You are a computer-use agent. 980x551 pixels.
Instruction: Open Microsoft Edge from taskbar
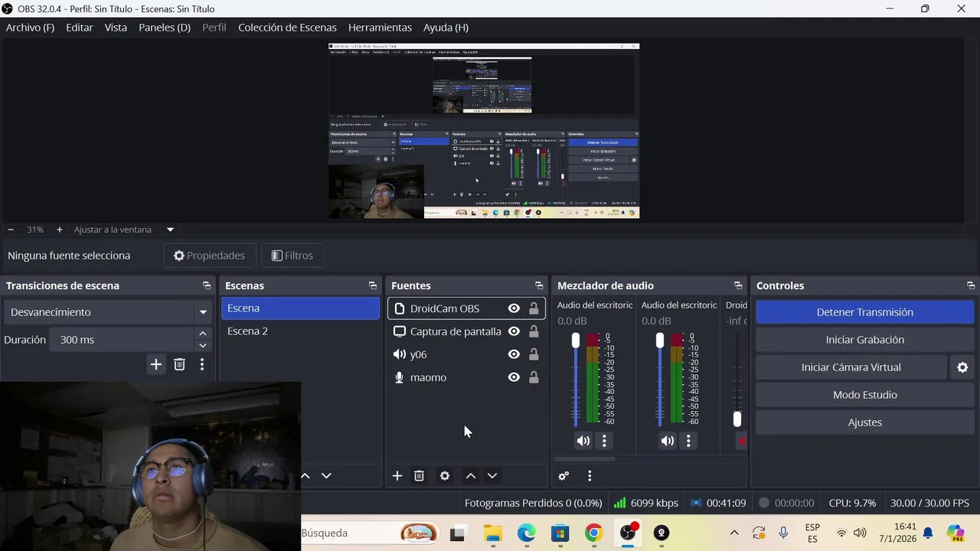[526, 533]
